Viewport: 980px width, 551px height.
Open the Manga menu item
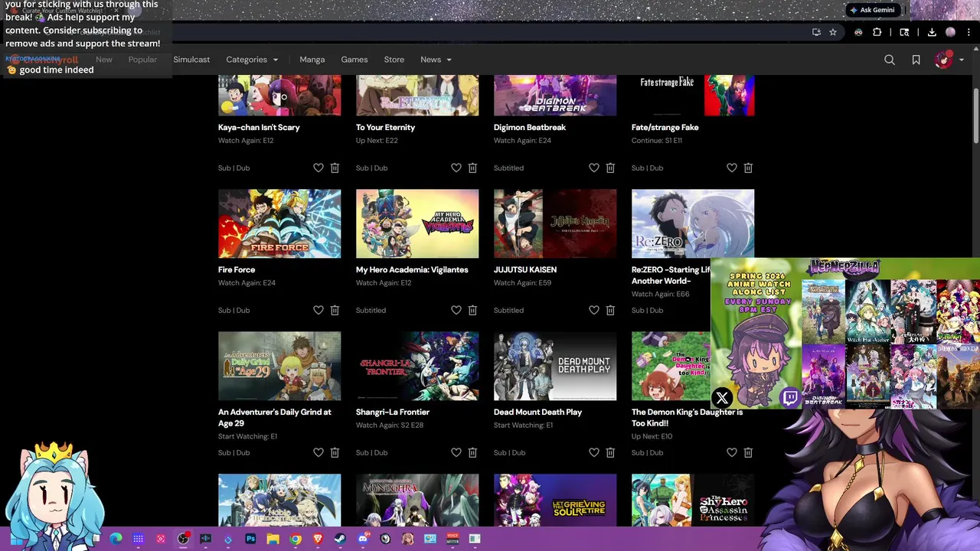click(312, 60)
